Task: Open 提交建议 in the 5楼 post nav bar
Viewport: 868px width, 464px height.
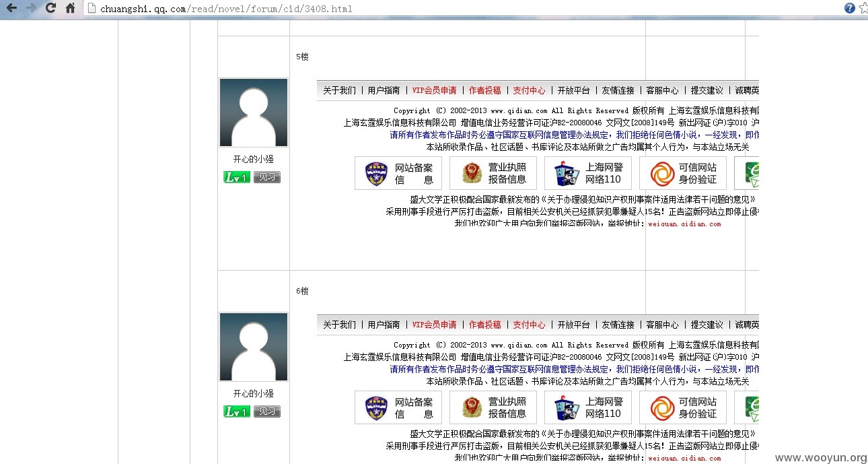Action: [707, 90]
